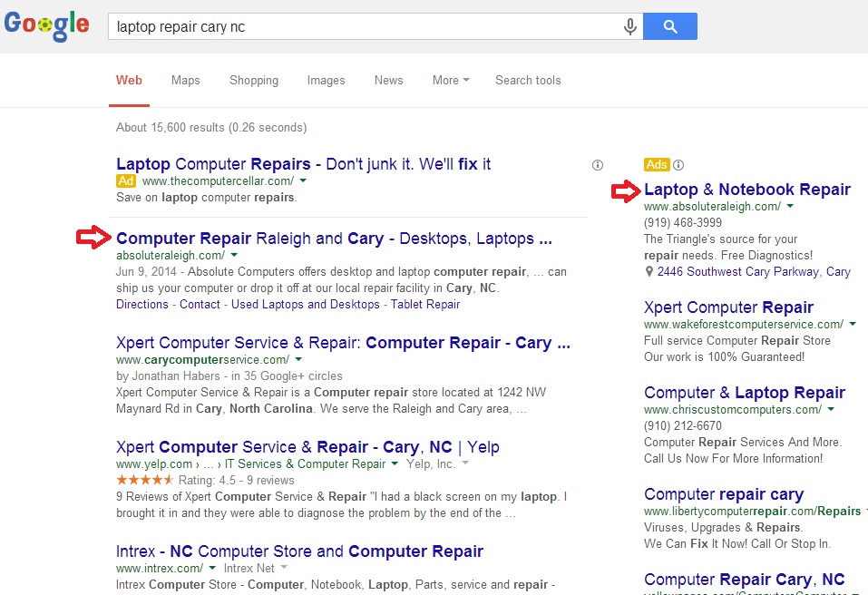Open Used Laptops and Desktops sitelink

[306, 305]
